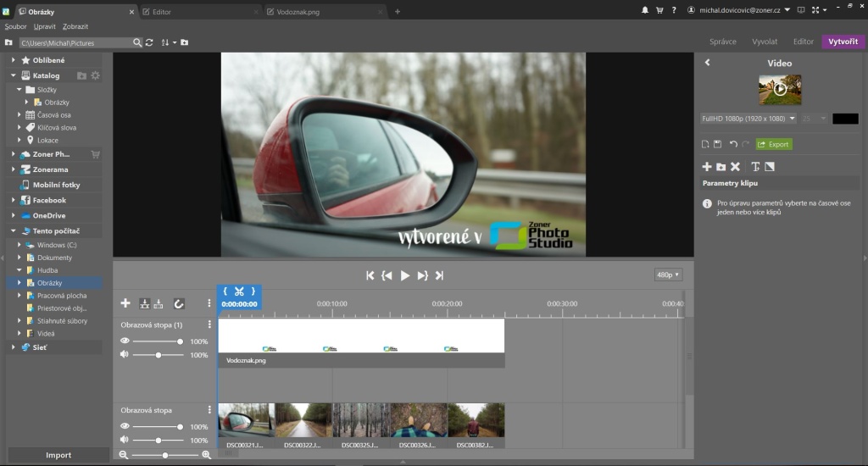Image resolution: width=868 pixels, height=466 pixels.
Task: Adjust opacity slider of Obrazová stopa (1)
Action: [x=159, y=341]
